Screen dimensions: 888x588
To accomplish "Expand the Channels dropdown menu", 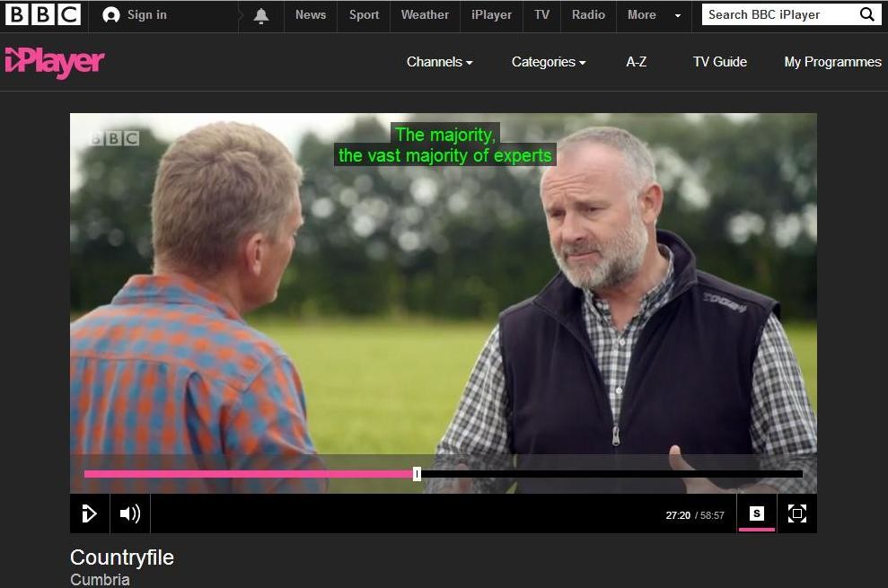I will (439, 62).
